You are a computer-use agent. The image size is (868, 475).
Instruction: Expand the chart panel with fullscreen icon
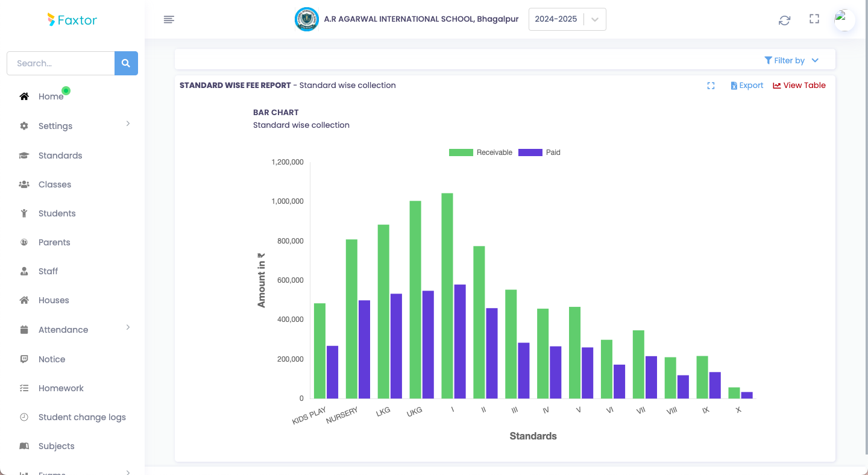(711, 86)
